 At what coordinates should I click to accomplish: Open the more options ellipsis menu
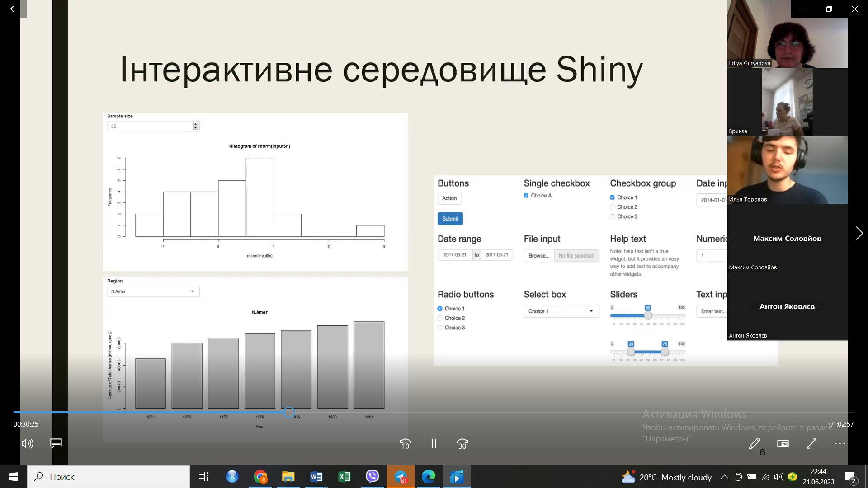[x=840, y=444]
